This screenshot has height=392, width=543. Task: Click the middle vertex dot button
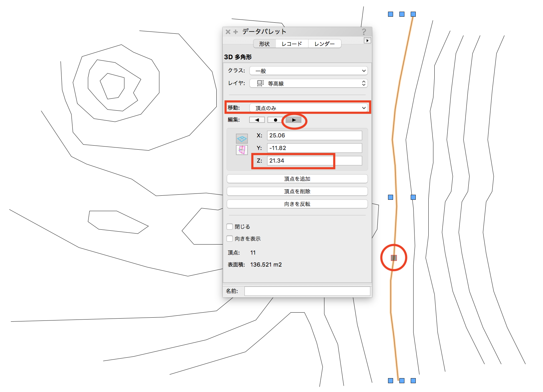coord(275,120)
